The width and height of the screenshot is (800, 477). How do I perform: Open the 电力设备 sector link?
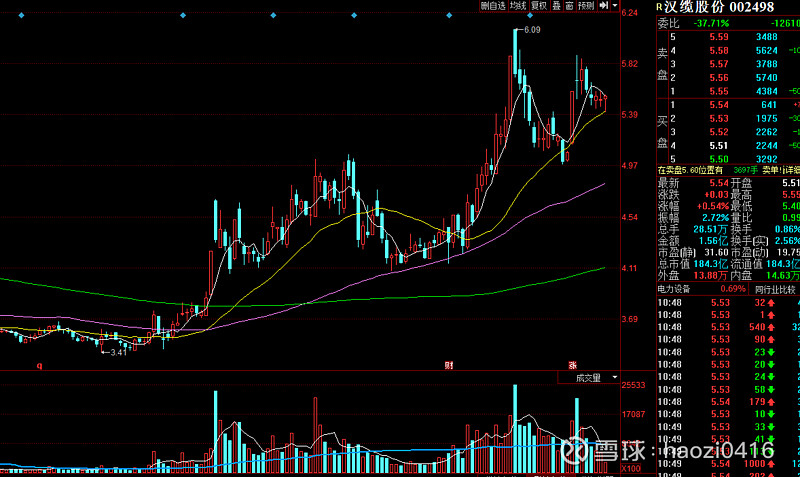(x=677, y=289)
